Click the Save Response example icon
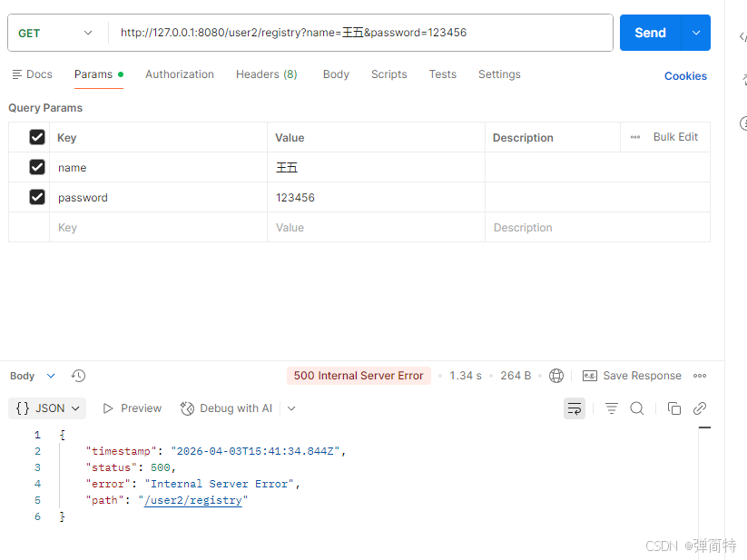The image size is (747, 560). (x=590, y=376)
